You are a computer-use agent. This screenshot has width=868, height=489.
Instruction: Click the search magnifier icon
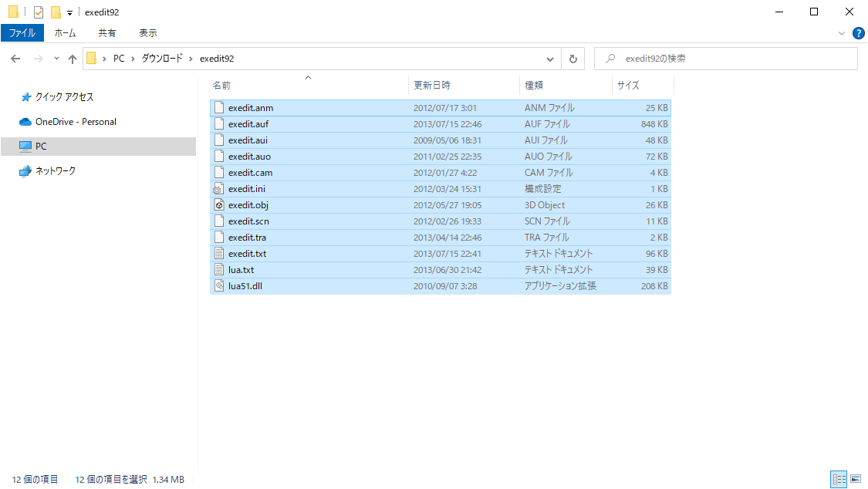pos(610,58)
